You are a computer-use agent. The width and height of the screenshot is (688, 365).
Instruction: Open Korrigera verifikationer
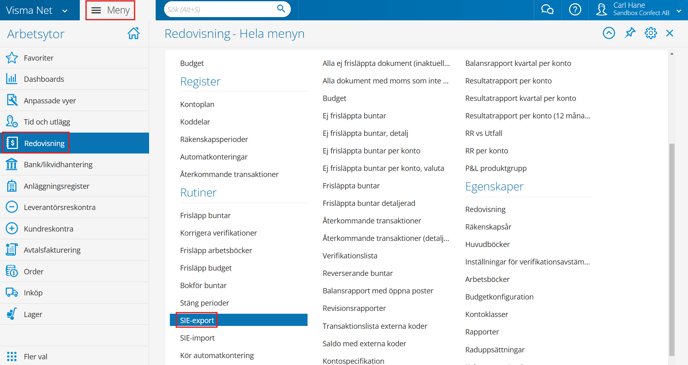[x=219, y=233]
